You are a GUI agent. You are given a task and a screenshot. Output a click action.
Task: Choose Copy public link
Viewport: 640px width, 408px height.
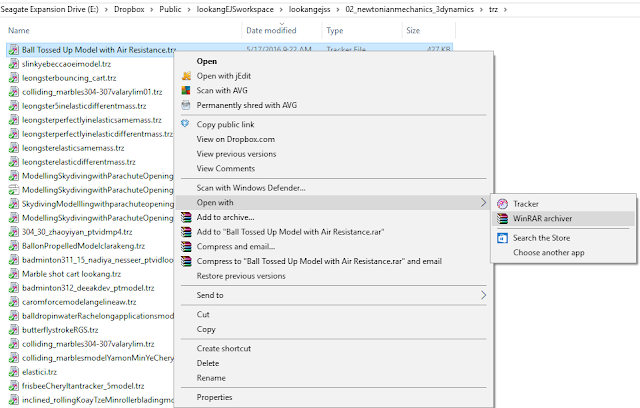tap(225, 124)
